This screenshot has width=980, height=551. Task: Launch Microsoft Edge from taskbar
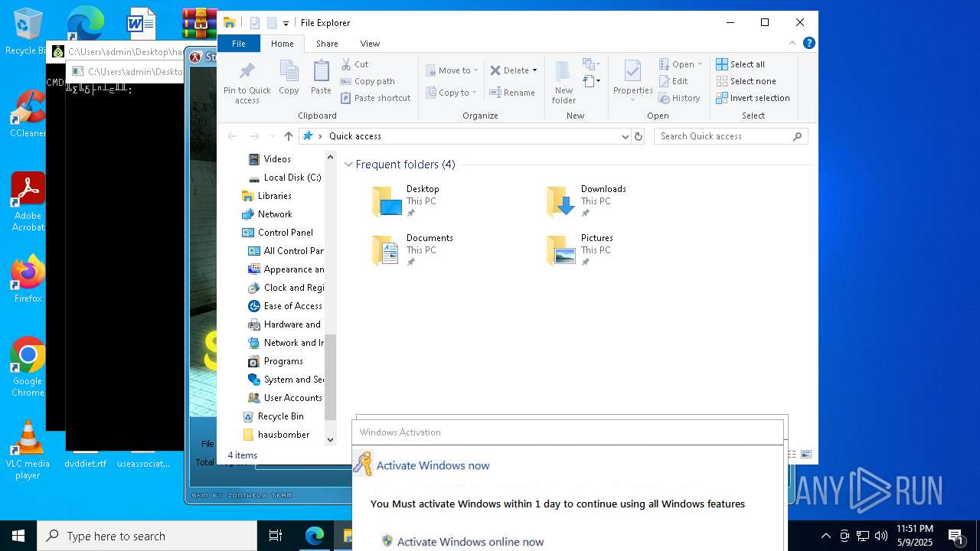[x=315, y=536]
